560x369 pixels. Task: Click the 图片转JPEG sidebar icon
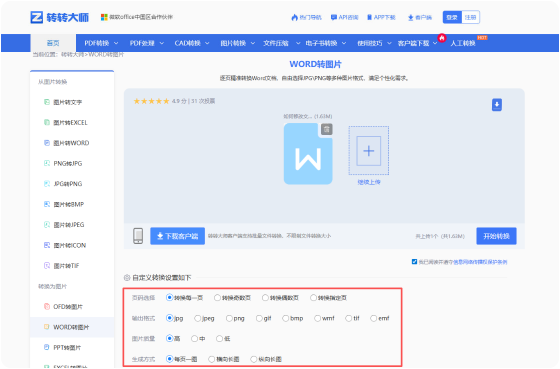47,225
